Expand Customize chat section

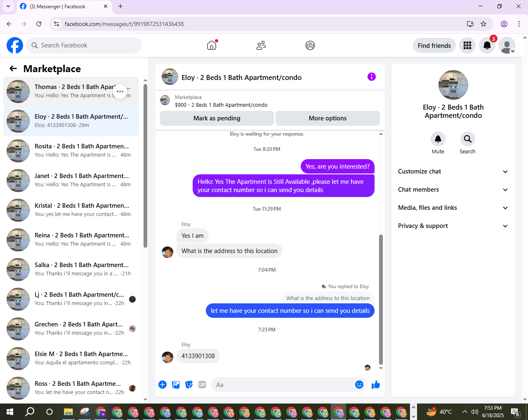pyautogui.click(x=453, y=171)
